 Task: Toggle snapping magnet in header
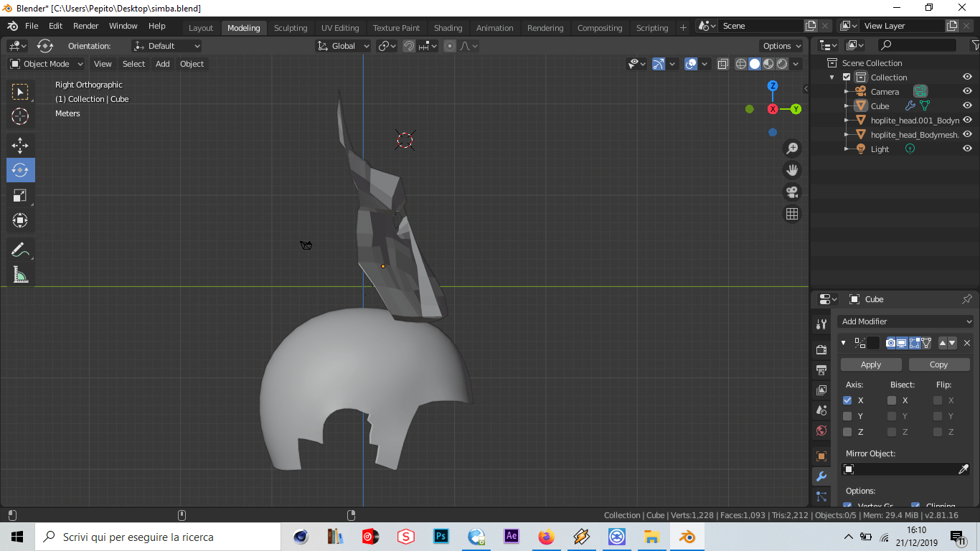tap(409, 46)
